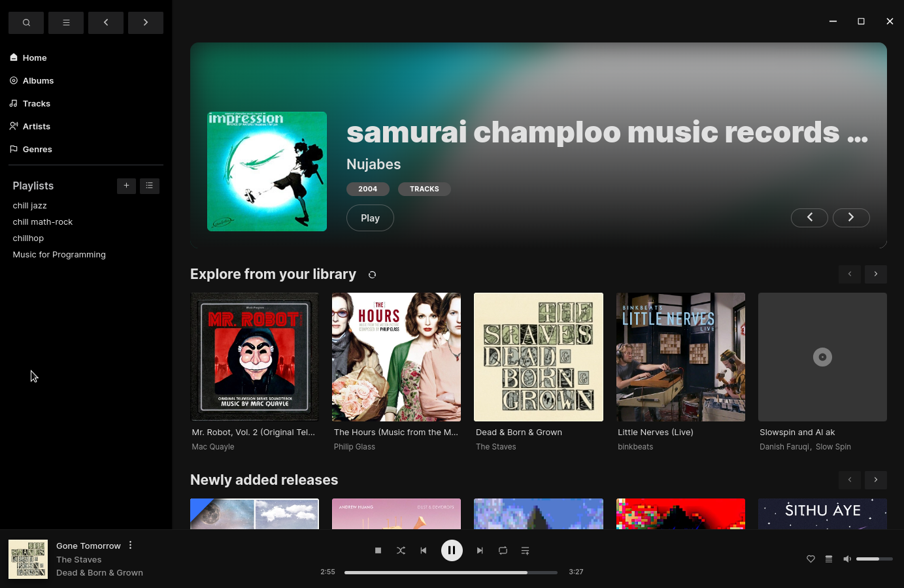Open the Nujabes artist link

point(374,164)
